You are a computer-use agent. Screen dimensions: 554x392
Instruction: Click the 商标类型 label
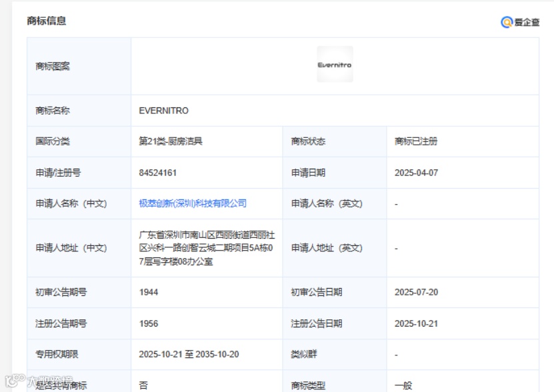tap(308, 385)
